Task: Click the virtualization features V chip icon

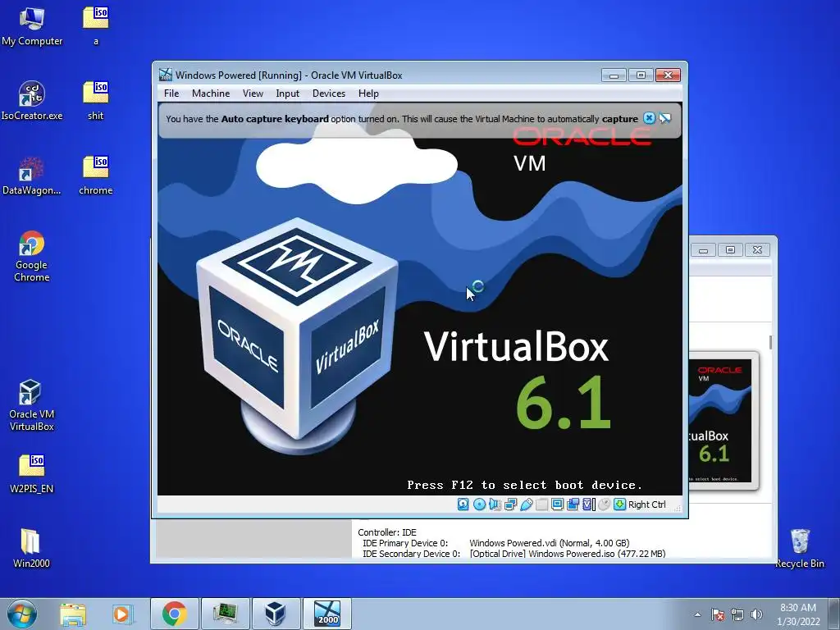Action: click(x=589, y=504)
